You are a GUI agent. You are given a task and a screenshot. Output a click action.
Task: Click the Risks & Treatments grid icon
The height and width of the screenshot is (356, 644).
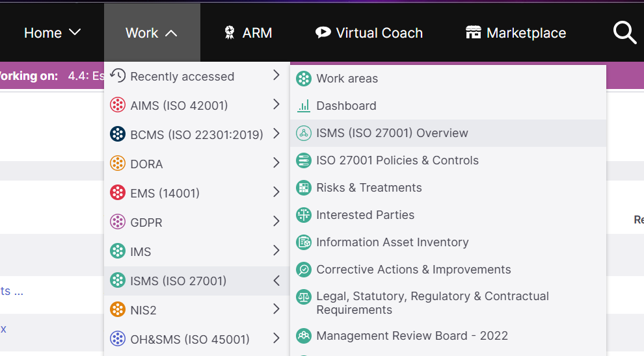(x=304, y=188)
